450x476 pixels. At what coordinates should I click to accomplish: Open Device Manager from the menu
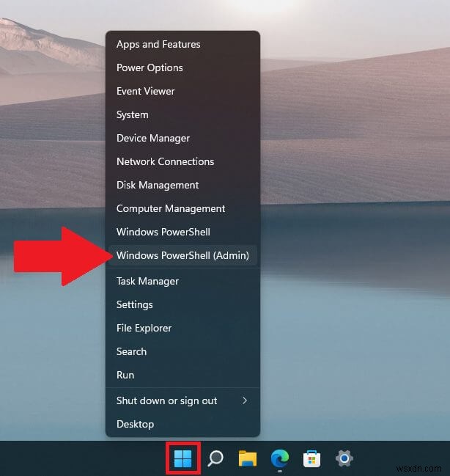click(x=182, y=138)
